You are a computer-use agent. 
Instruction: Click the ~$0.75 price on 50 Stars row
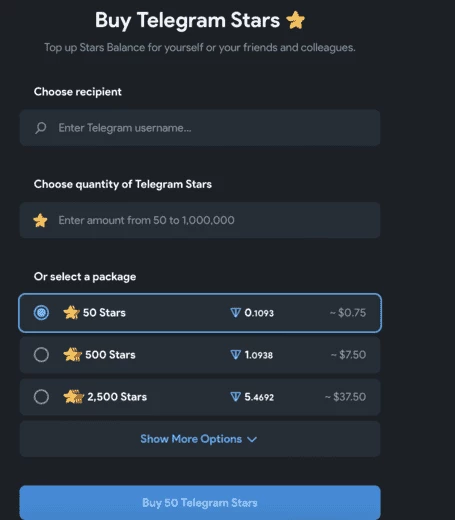(x=348, y=313)
